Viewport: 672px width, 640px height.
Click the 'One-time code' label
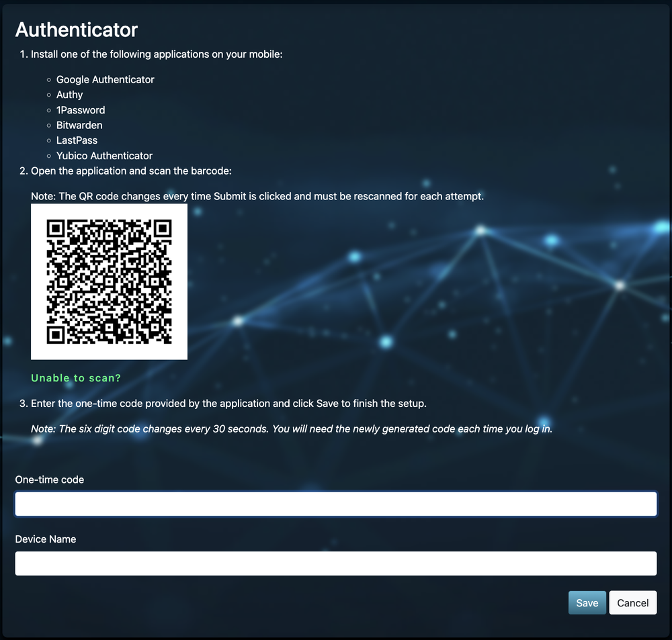(x=49, y=479)
